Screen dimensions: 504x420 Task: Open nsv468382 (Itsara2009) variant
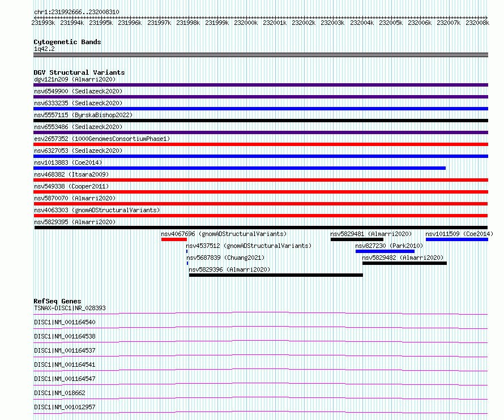click(71, 174)
